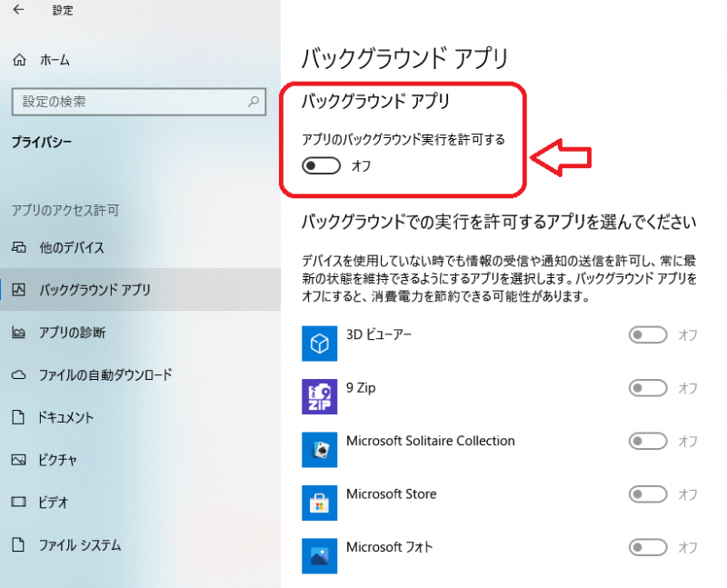Toggle background switch for Microsoft Store

pyautogui.click(x=648, y=494)
